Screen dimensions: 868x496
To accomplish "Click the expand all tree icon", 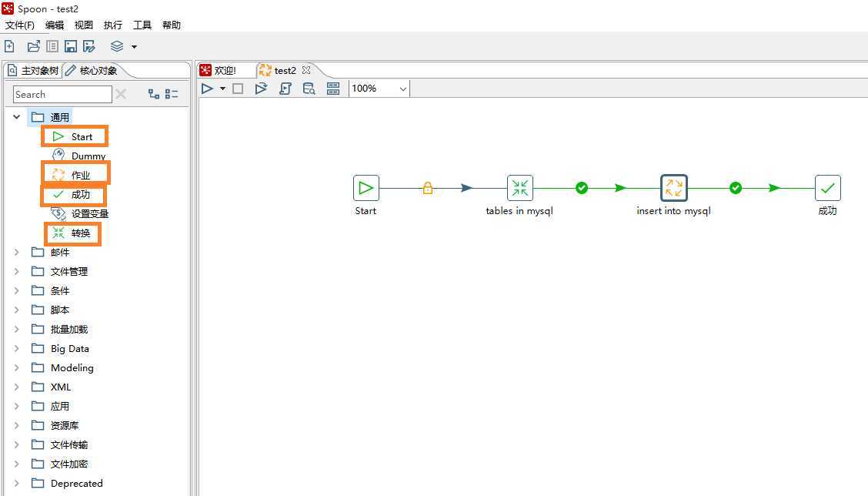I will tap(154, 94).
